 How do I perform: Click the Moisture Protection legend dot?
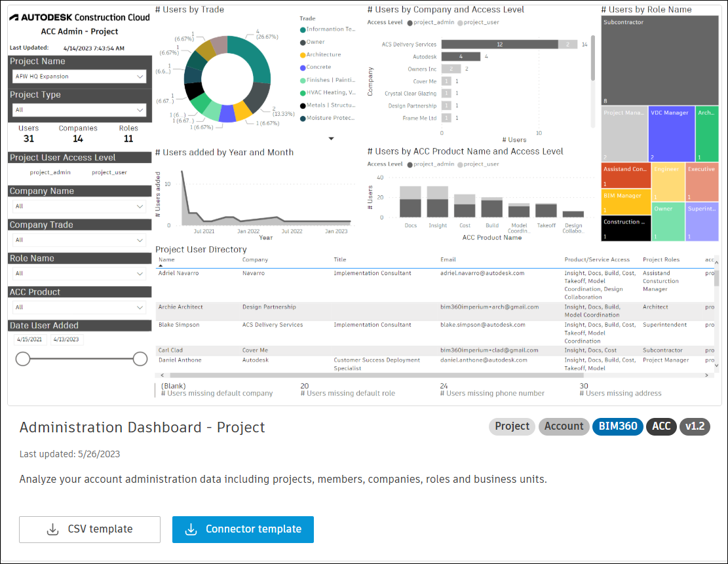pyautogui.click(x=303, y=119)
